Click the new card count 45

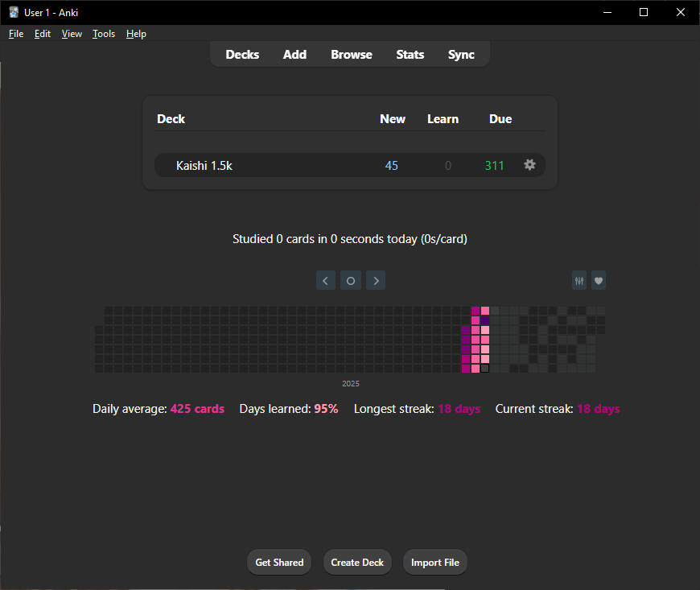(x=392, y=166)
